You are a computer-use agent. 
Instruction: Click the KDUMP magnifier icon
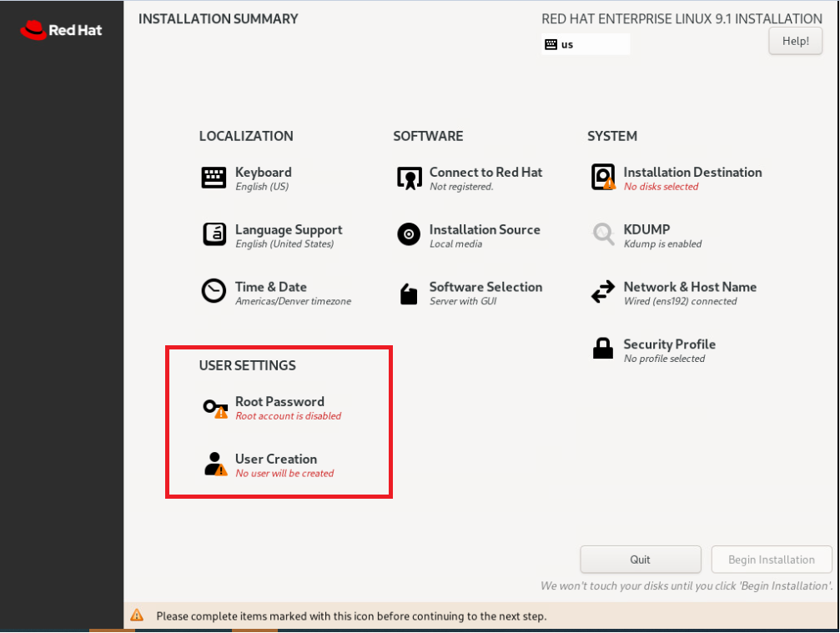point(603,234)
